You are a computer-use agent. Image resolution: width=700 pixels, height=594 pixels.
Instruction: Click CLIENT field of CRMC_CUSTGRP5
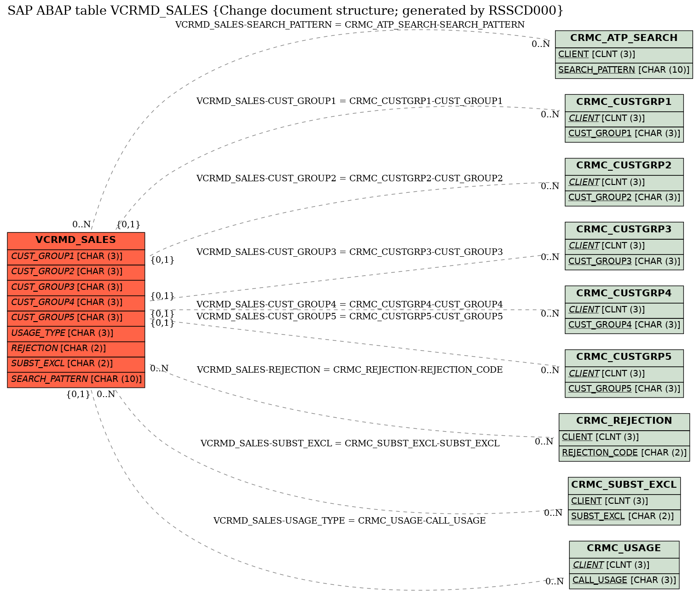[624, 374]
